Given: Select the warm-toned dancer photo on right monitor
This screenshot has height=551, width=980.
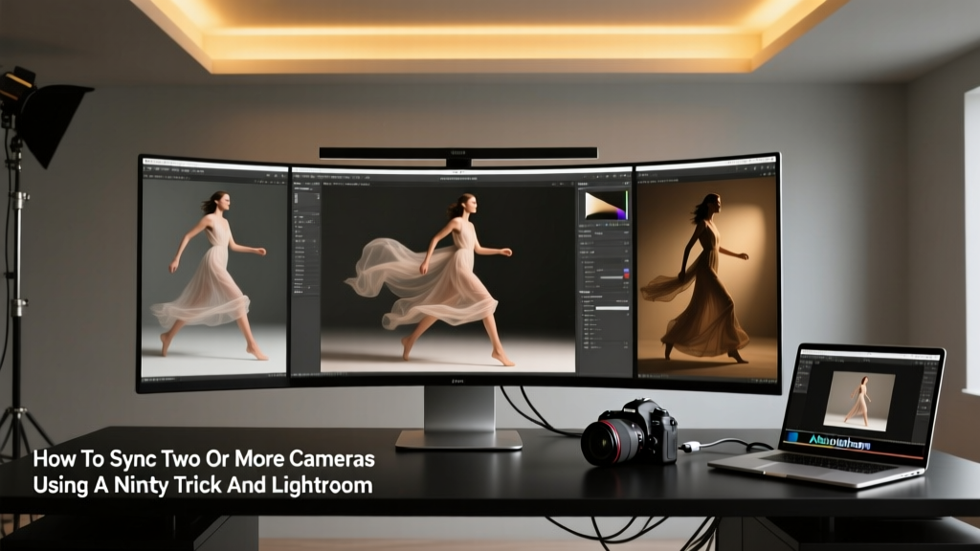Looking at the screenshot, I should tap(706, 276).
